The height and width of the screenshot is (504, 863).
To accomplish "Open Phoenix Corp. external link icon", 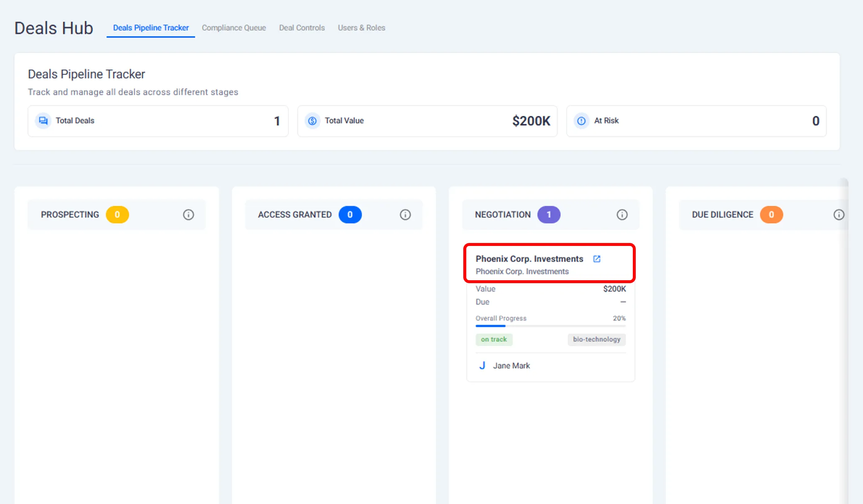I will coord(597,259).
